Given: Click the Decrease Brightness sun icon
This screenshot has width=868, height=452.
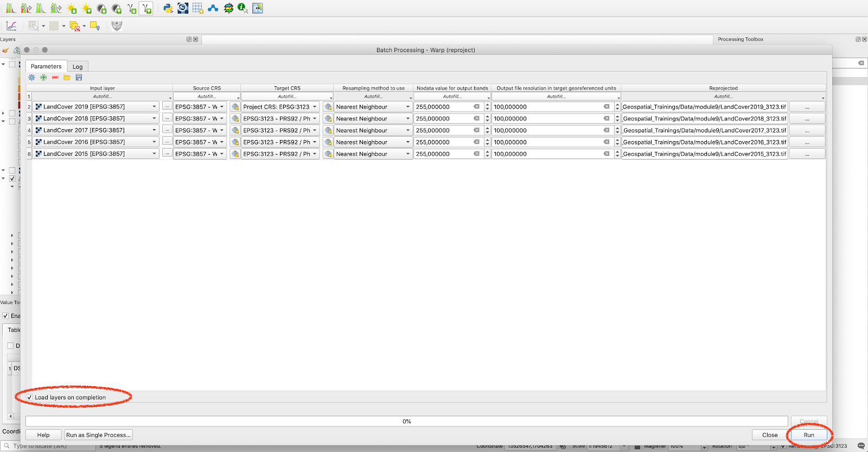Looking at the screenshot, I should tap(87, 8).
